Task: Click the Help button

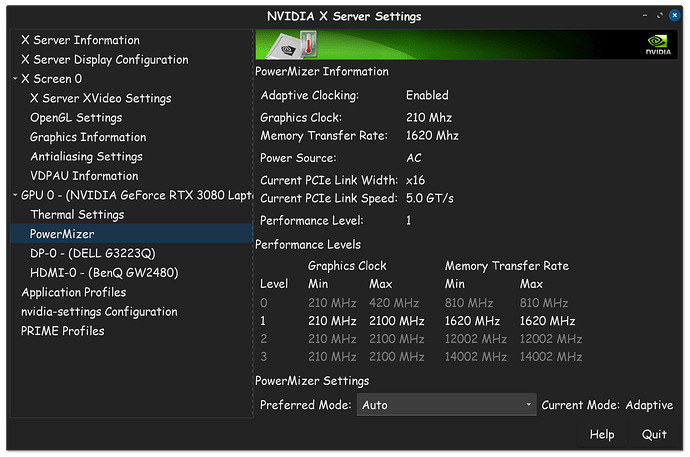Action: point(602,434)
